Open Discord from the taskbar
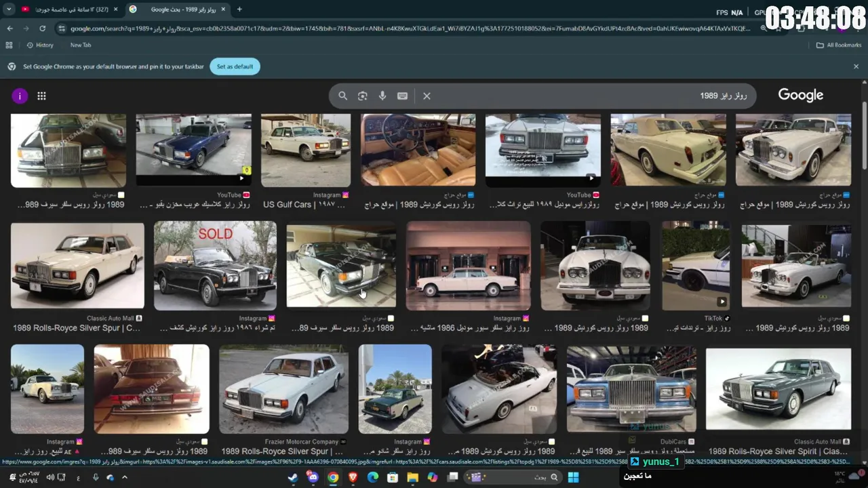 (x=313, y=477)
